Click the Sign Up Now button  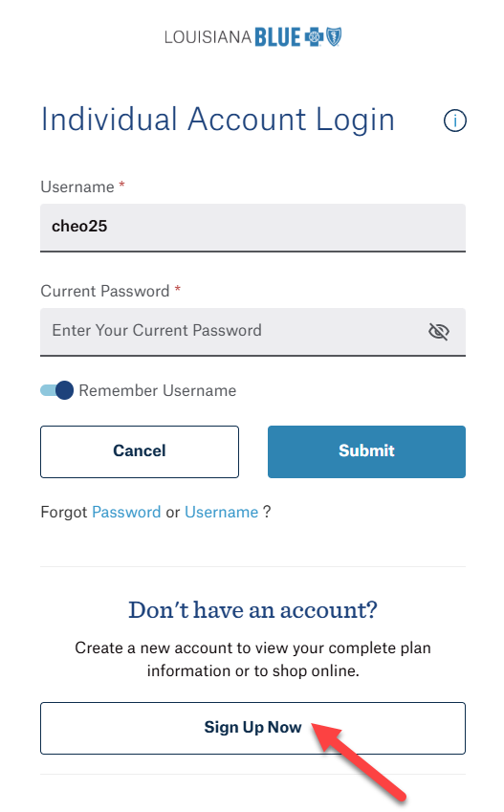click(252, 728)
